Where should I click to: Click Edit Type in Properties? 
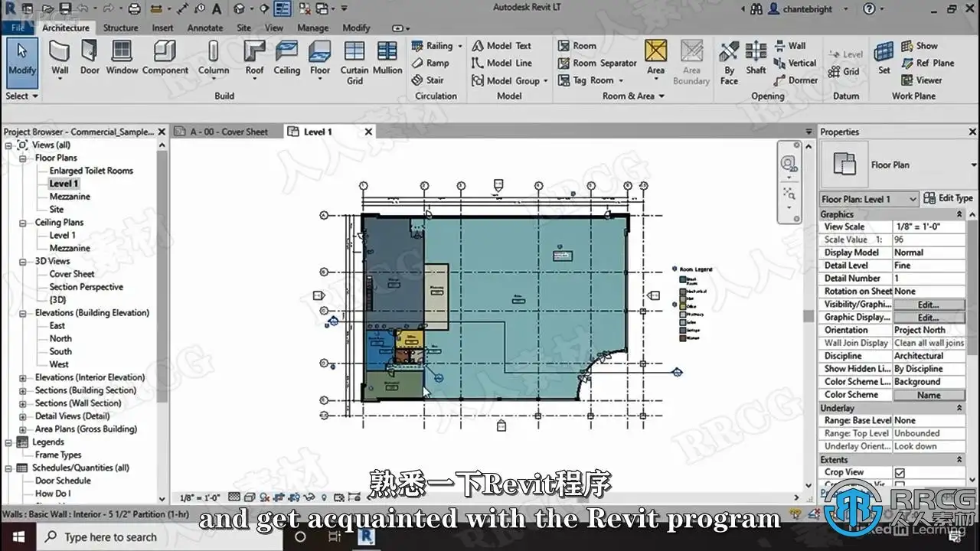949,198
